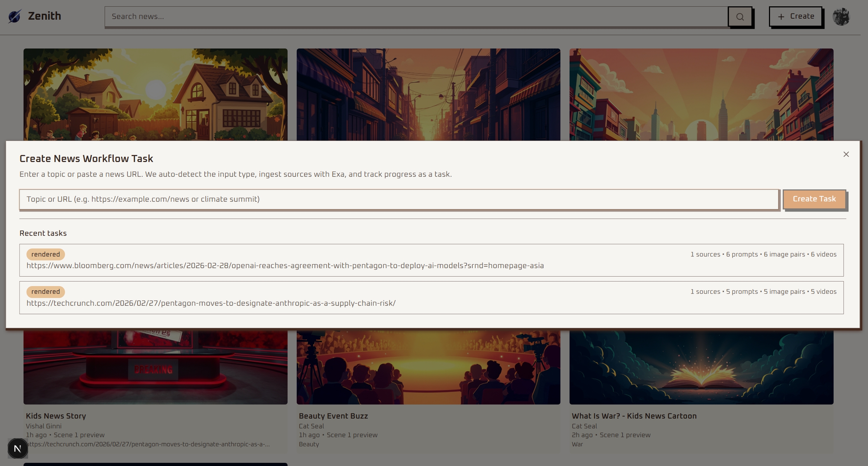The image size is (868, 466).
Task: Click the suburban houses cartoon thumbnail
Action: tap(155, 95)
